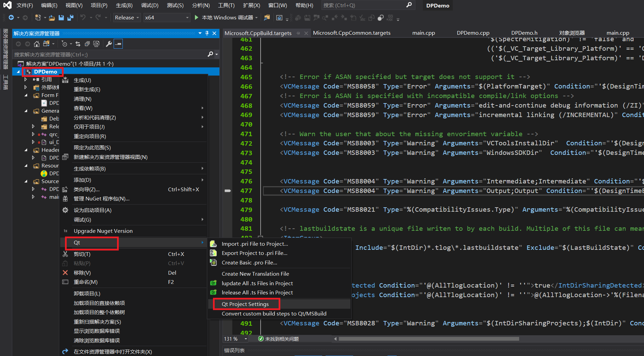Toggle the Preview Selected Items button
644x356 pixels.
click(118, 44)
